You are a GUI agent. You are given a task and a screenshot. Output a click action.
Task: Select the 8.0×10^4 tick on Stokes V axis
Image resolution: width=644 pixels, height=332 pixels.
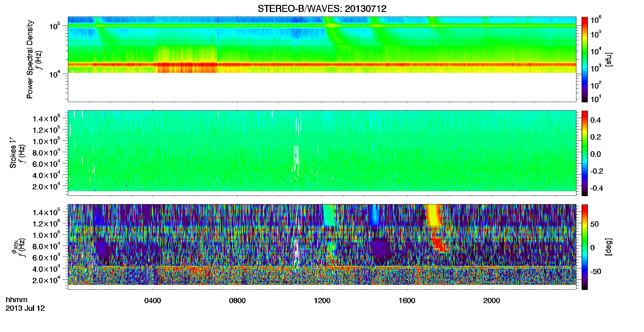[x=46, y=152]
